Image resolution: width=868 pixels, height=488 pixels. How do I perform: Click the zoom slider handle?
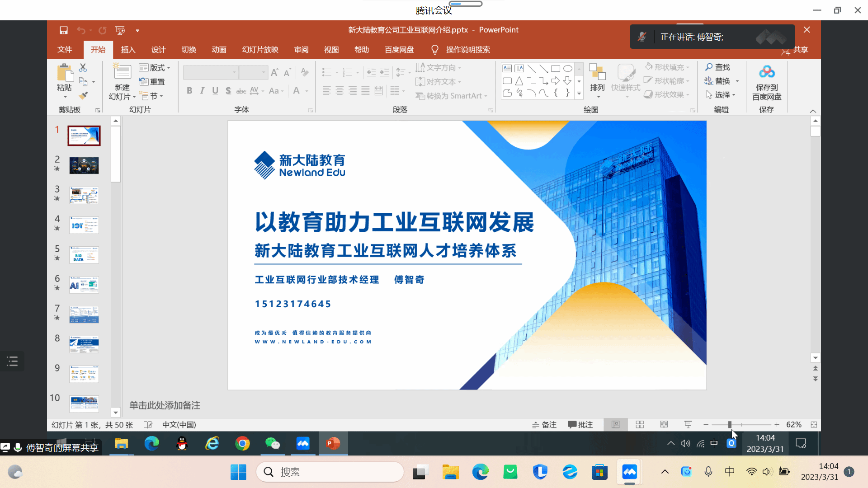(730, 425)
